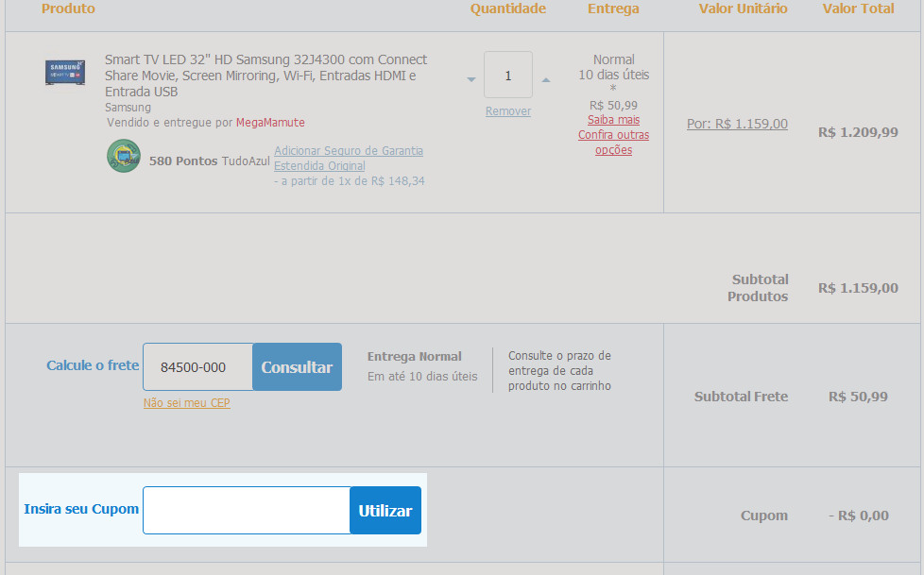Add the Seguro de Garantia Estendida

(x=349, y=159)
